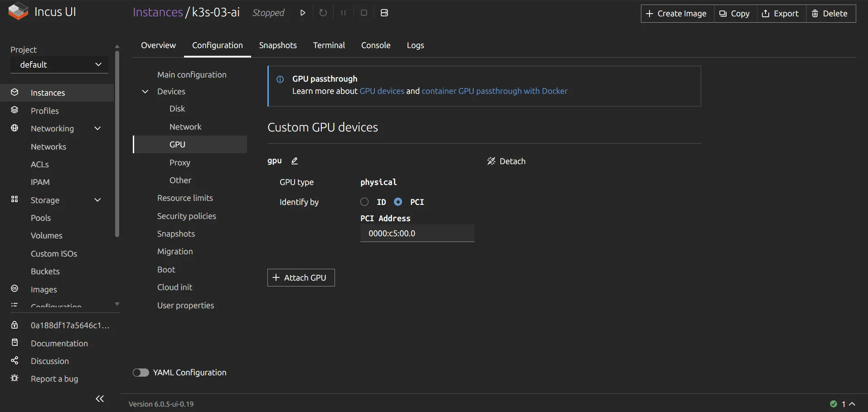
Task: Select Other under Devices
Action: tap(180, 180)
